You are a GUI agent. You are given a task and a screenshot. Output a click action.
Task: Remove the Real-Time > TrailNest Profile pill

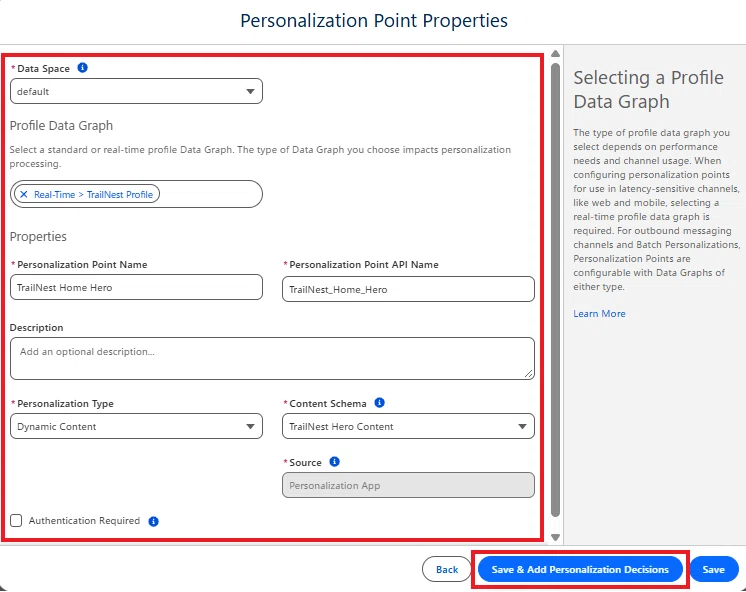pyautogui.click(x=24, y=194)
